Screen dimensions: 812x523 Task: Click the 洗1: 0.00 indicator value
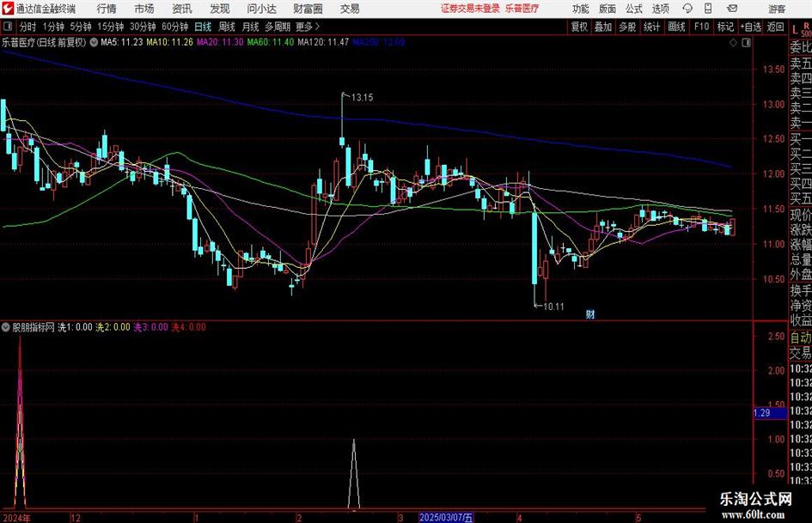pos(75,326)
